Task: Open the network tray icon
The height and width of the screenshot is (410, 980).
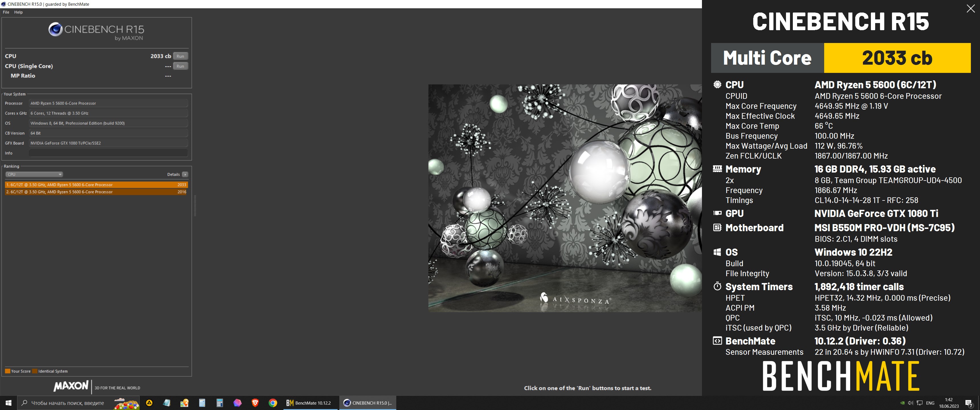Action: [920, 403]
